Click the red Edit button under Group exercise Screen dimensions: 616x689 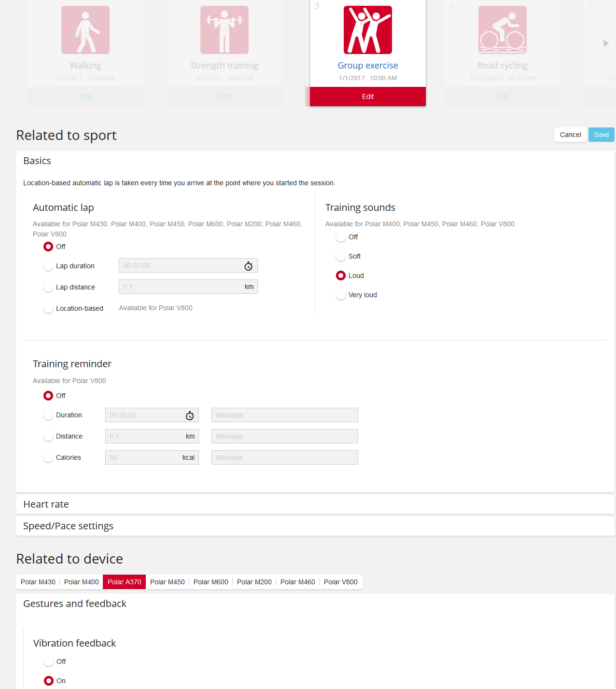coord(368,96)
